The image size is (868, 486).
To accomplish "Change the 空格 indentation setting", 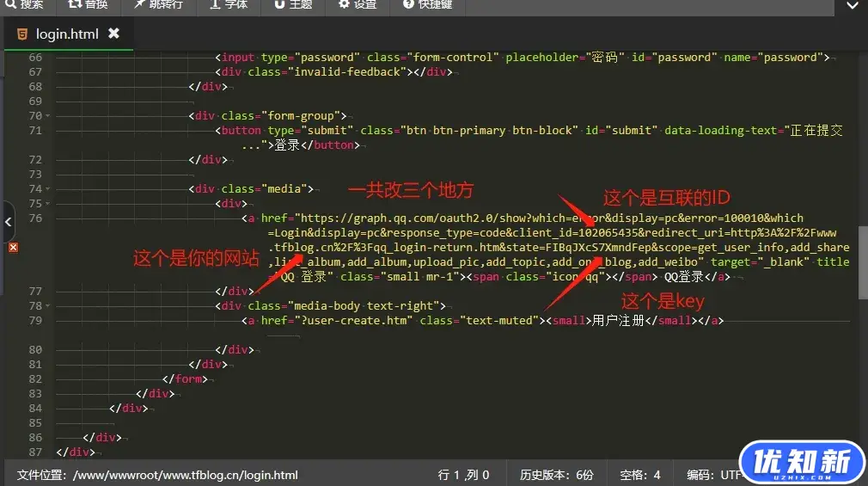I will coord(640,475).
